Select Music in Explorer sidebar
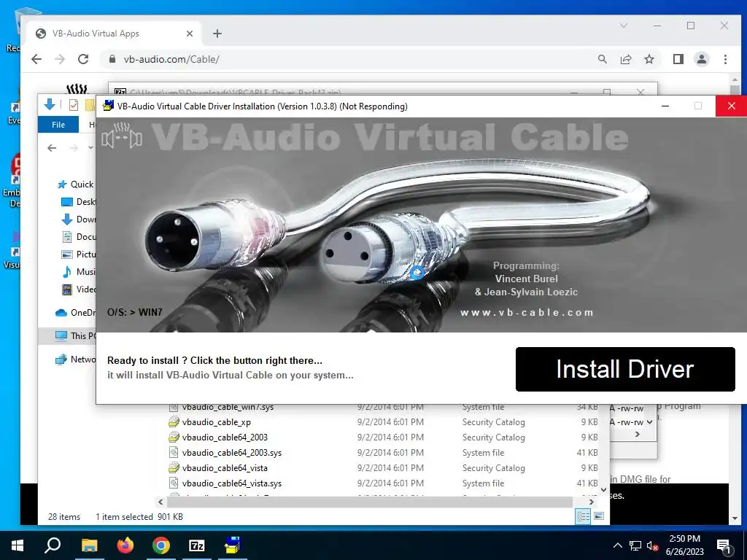The image size is (747, 560). tap(79, 271)
